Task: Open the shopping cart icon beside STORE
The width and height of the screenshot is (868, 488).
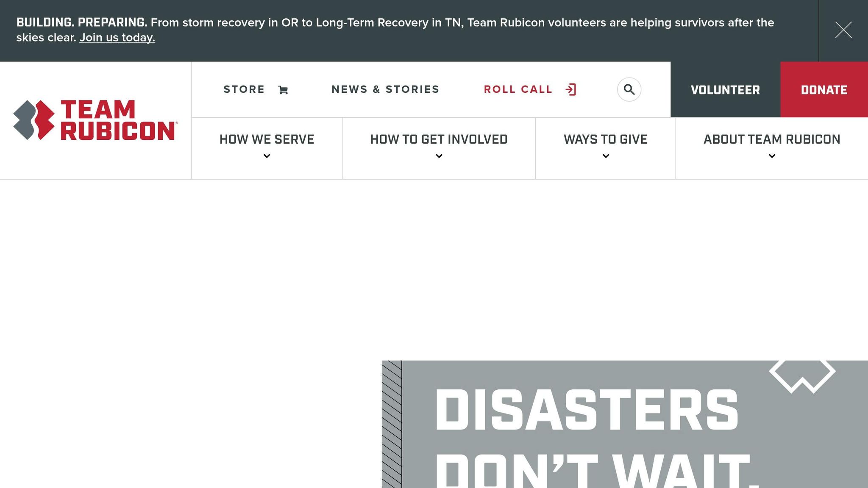Action: coord(283,89)
